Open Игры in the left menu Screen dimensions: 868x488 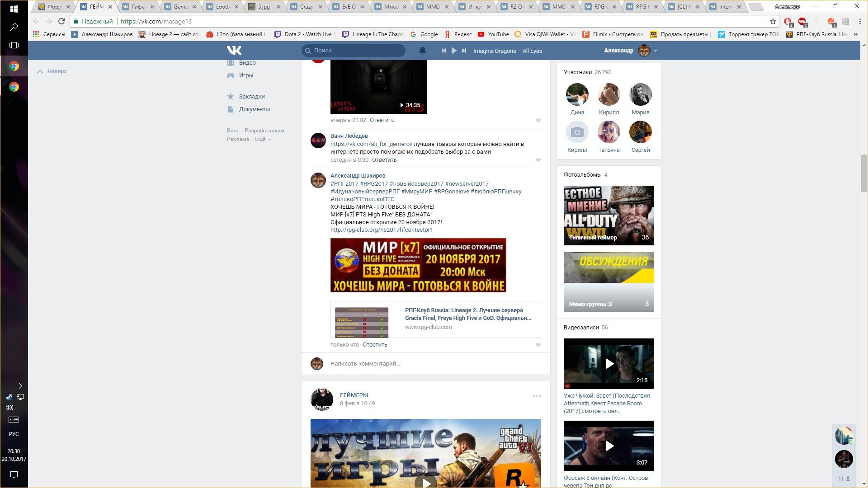(x=246, y=75)
